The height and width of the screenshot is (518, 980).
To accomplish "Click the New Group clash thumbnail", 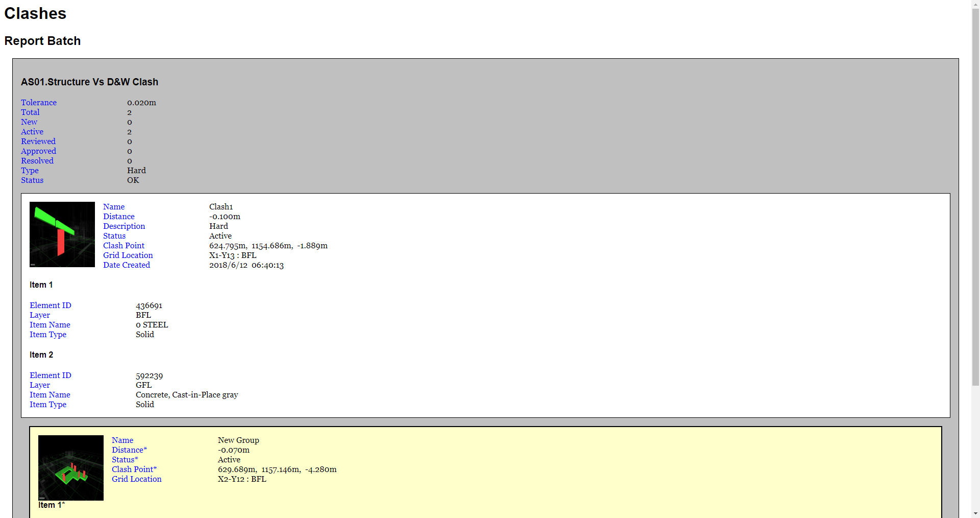I will pos(70,467).
